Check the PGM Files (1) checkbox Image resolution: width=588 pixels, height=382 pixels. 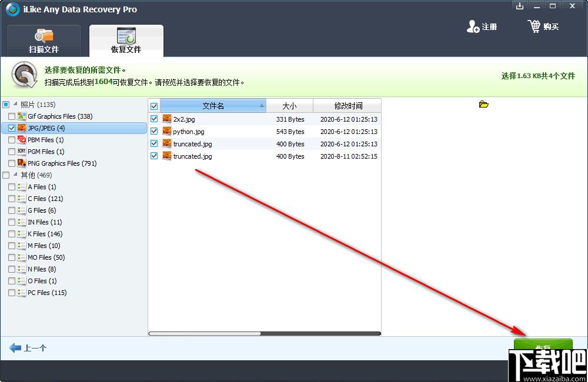12,152
